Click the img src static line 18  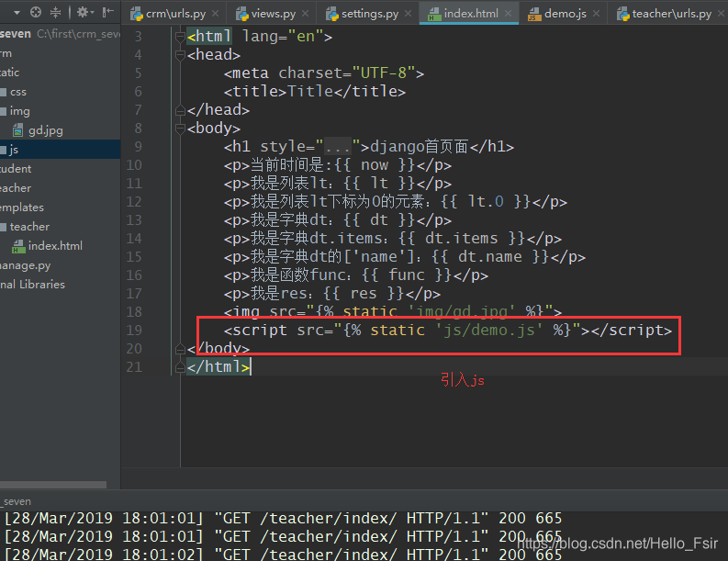pyautogui.click(x=393, y=311)
